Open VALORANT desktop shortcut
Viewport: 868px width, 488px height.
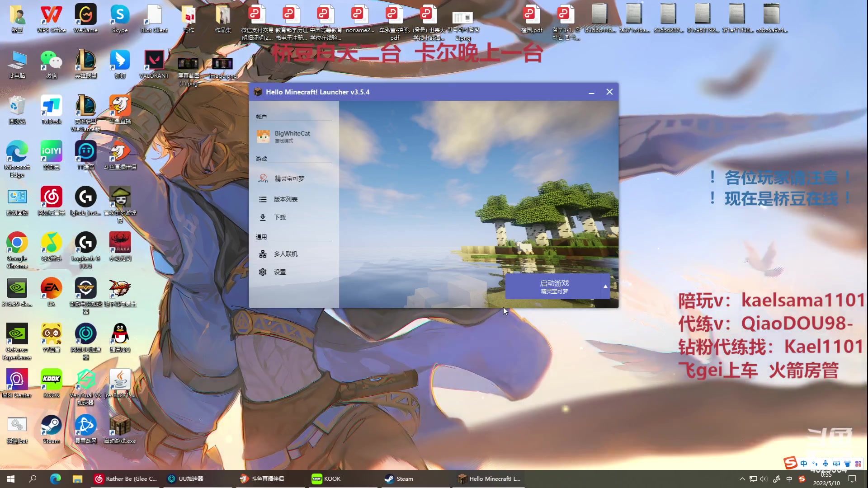[154, 64]
